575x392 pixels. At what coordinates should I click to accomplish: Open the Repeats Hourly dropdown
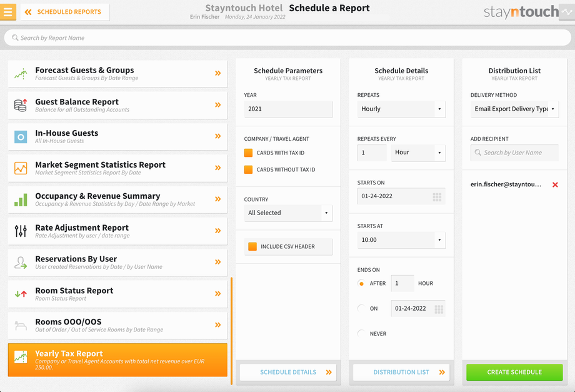401,109
